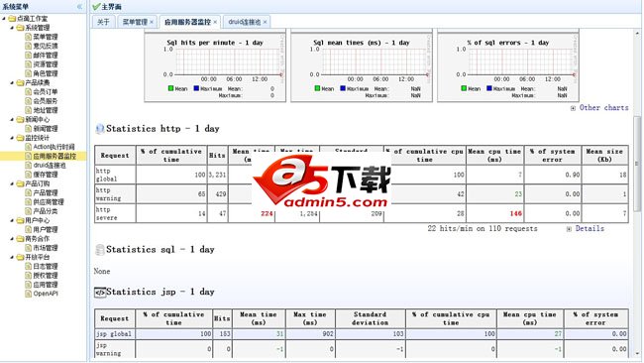Screen dimensions: 644x363
Task: Click the page icon beside 会员服务
Action: tap(29, 101)
